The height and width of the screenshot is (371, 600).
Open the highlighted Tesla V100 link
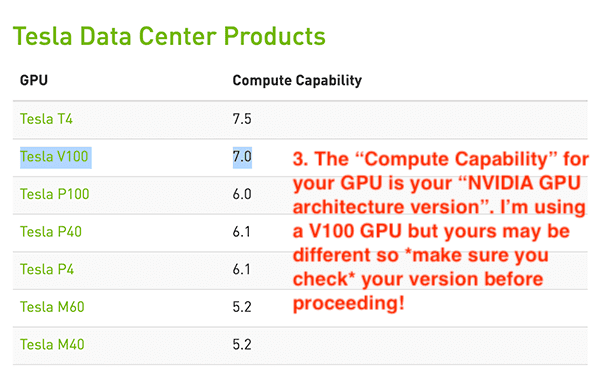click(54, 157)
